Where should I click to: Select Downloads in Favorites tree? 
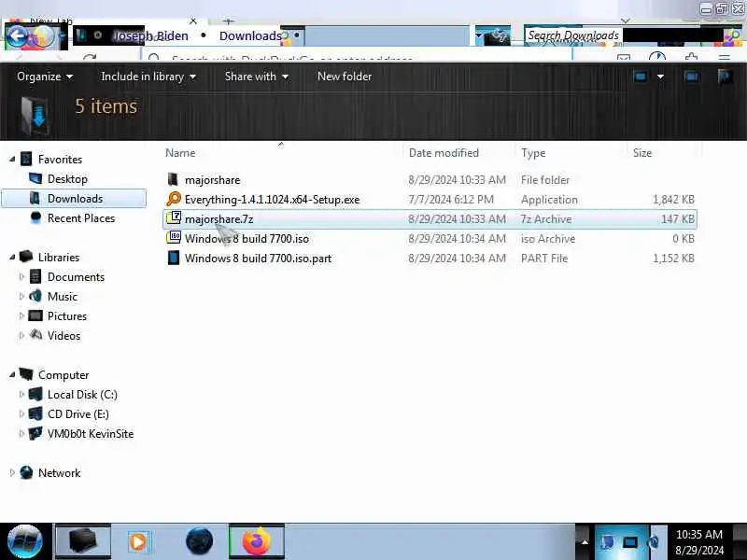[x=74, y=199]
